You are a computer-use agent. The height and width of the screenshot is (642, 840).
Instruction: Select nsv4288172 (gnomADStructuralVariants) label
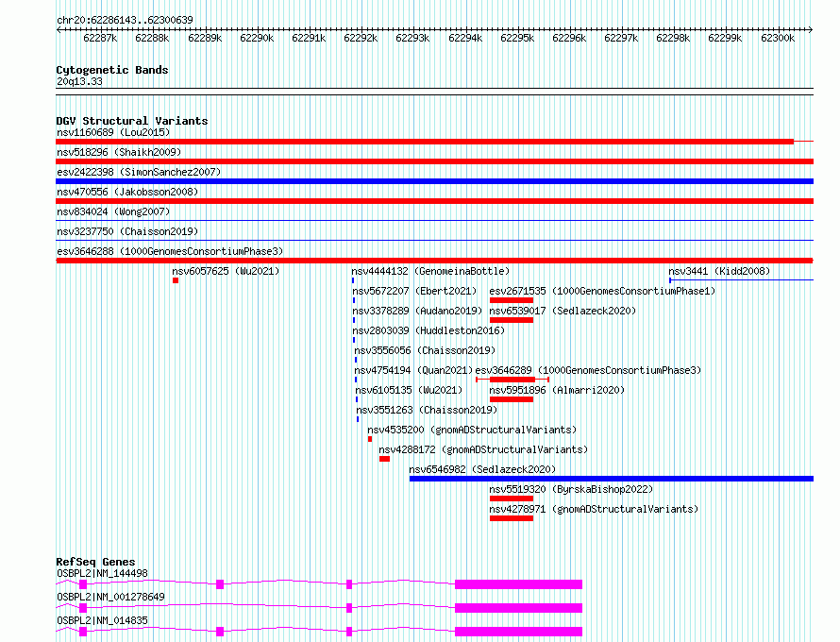point(483,449)
